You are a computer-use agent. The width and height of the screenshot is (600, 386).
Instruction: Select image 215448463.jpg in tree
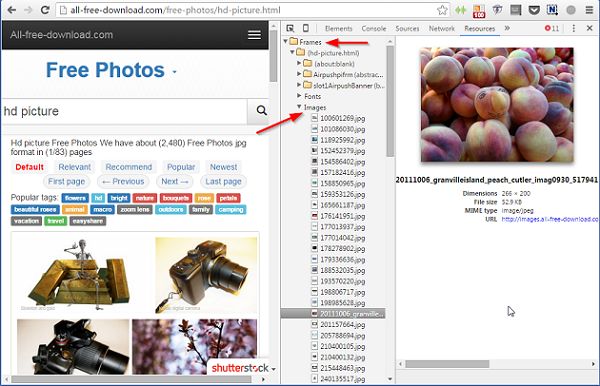(x=342, y=368)
